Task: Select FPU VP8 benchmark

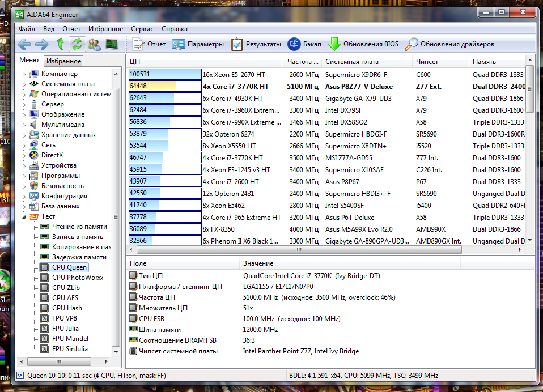Action: (x=59, y=318)
